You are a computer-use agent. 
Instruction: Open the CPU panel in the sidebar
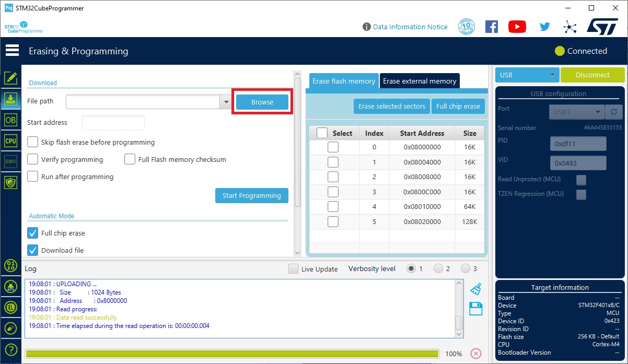[x=10, y=140]
